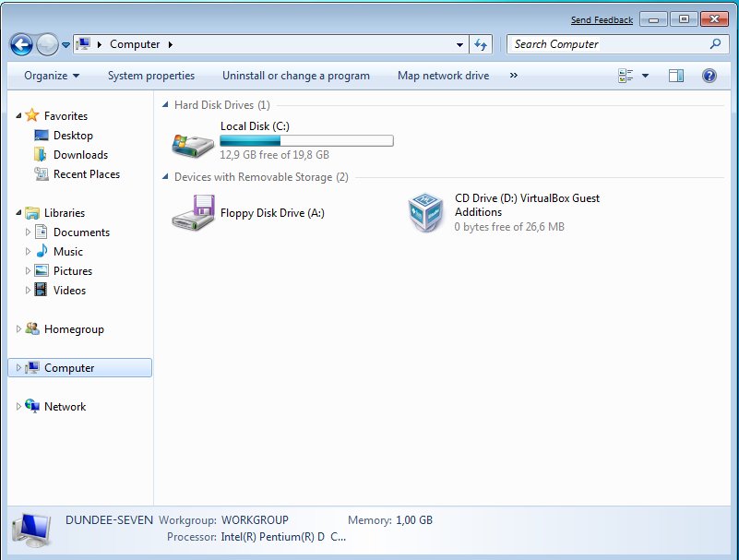Click the Memory 1,00 GB value
The height and width of the screenshot is (560, 739).
(x=414, y=520)
